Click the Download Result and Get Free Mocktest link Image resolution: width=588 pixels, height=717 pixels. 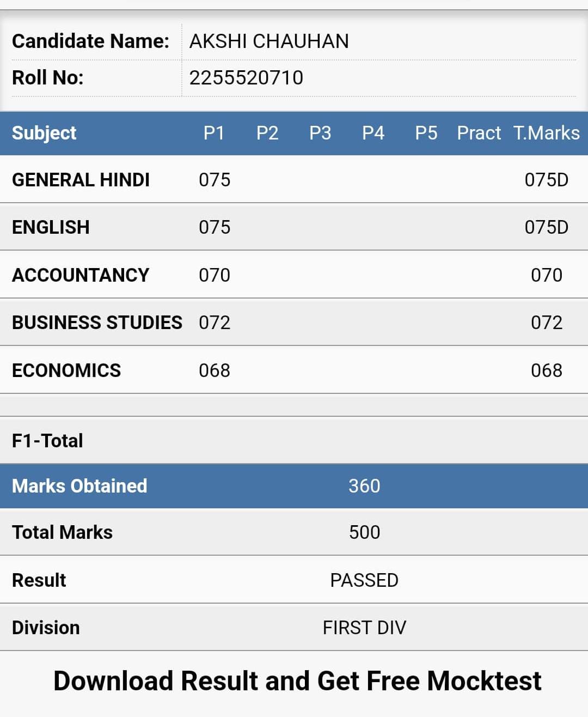[297, 681]
